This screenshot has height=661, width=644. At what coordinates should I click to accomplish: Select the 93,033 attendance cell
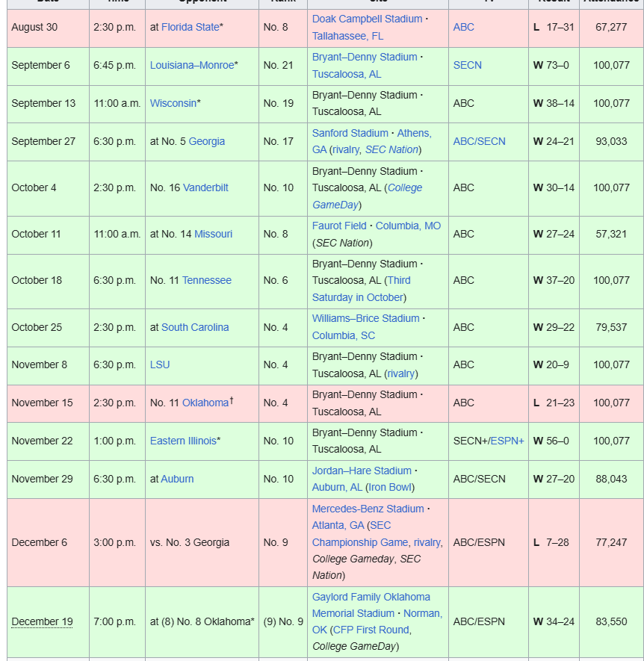pyautogui.click(x=611, y=141)
